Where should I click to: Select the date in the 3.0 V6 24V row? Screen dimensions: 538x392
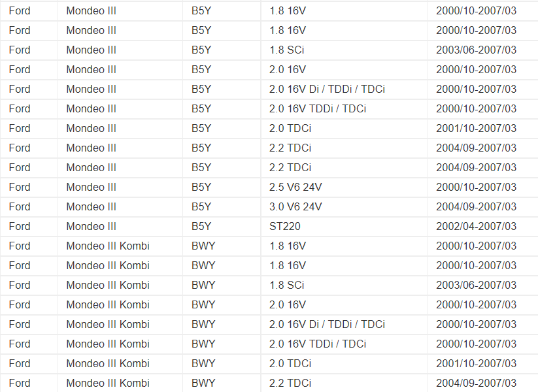[x=476, y=206]
